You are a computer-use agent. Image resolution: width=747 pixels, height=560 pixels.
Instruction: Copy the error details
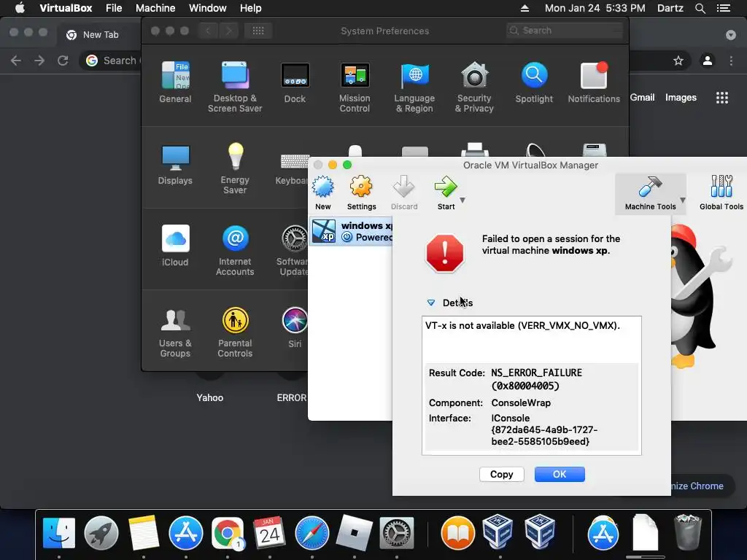502,474
